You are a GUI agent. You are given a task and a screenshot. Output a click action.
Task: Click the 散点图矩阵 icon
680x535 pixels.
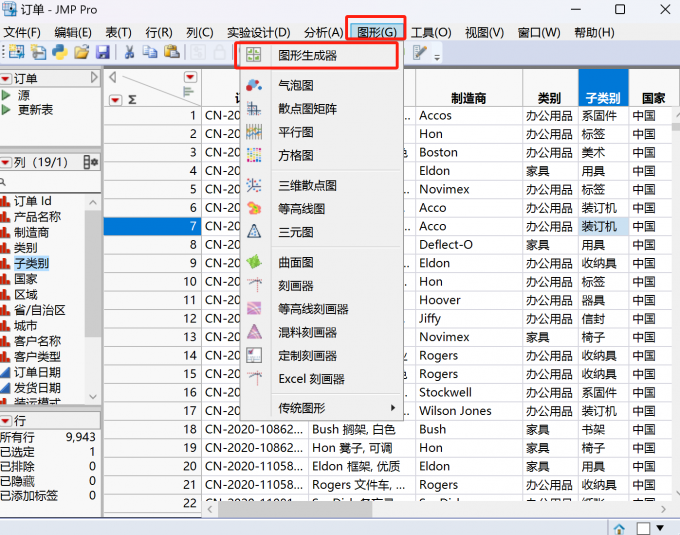coord(254,108)
